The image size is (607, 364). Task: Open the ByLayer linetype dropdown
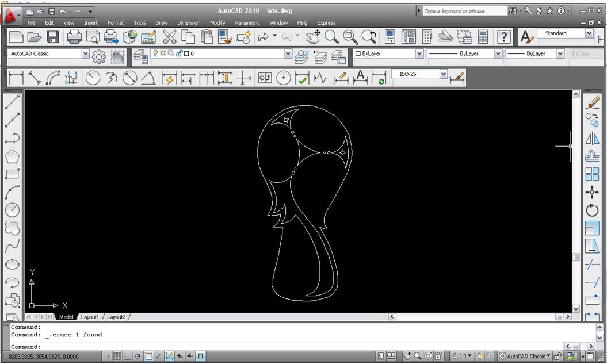tap(498, 53)
